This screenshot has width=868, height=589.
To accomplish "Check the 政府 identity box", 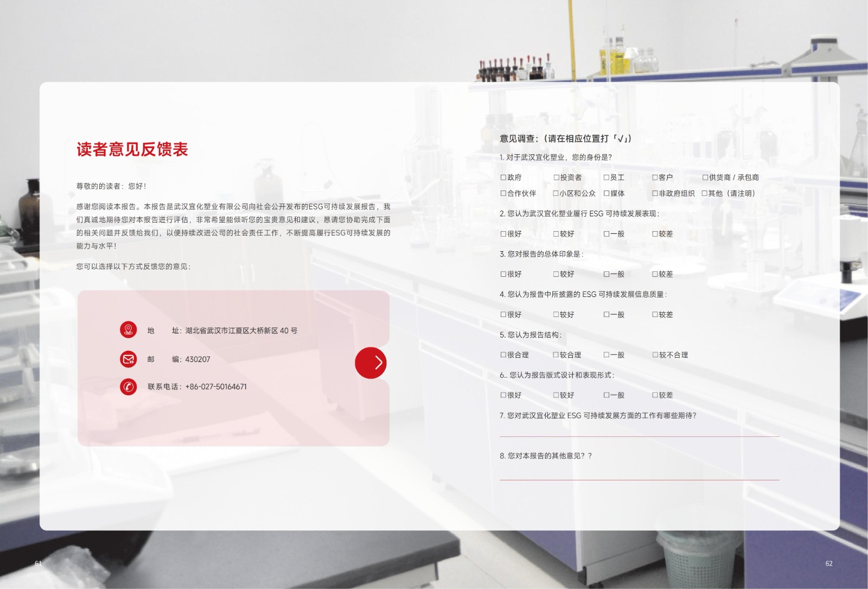I will [x=503, y=178].
